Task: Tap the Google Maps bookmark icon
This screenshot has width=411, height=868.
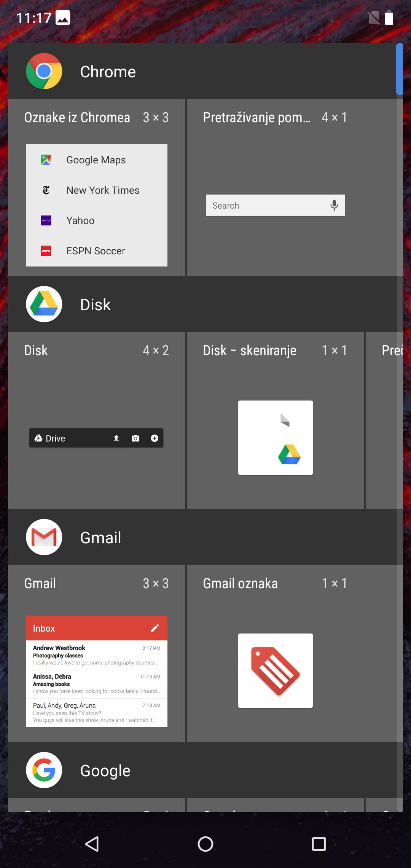Action: (x=46, y=160)
